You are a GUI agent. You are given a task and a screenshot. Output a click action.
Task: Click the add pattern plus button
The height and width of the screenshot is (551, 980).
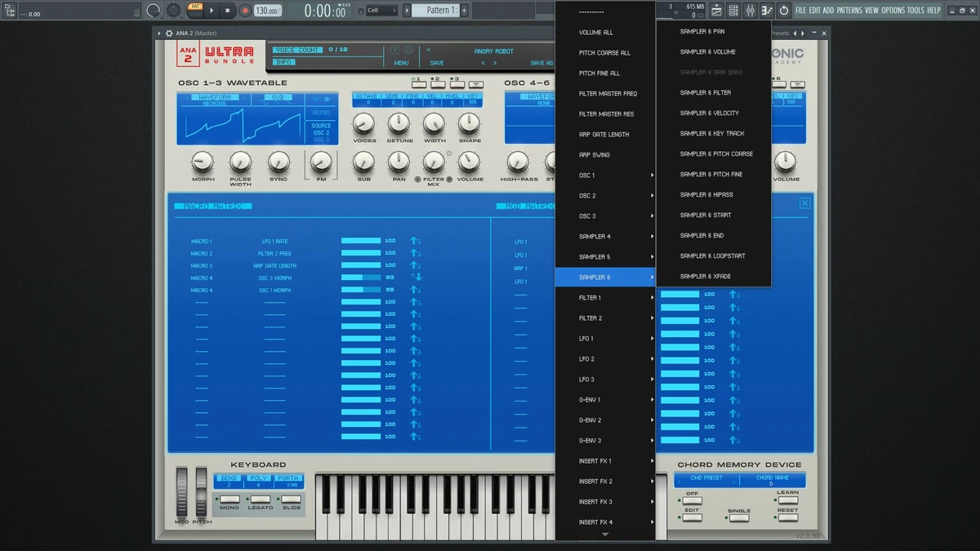click(x=465, y=11)
